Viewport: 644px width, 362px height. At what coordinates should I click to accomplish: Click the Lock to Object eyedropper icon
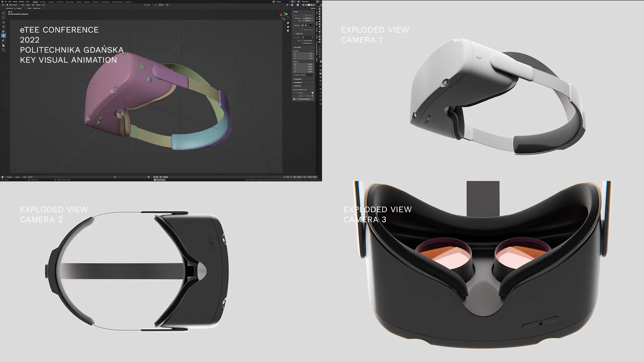coord(312,38)
